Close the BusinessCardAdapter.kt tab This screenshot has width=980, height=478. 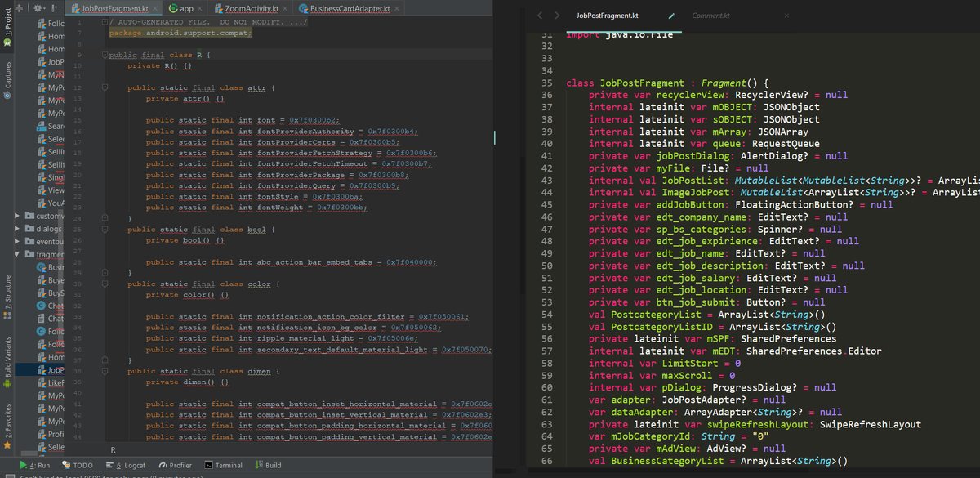[x=397, y=8]
